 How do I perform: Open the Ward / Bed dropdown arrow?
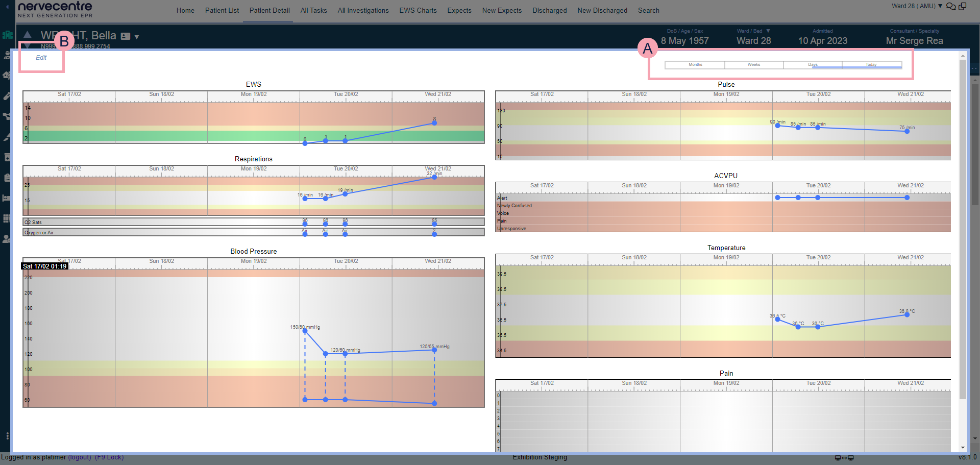point(768,31)
